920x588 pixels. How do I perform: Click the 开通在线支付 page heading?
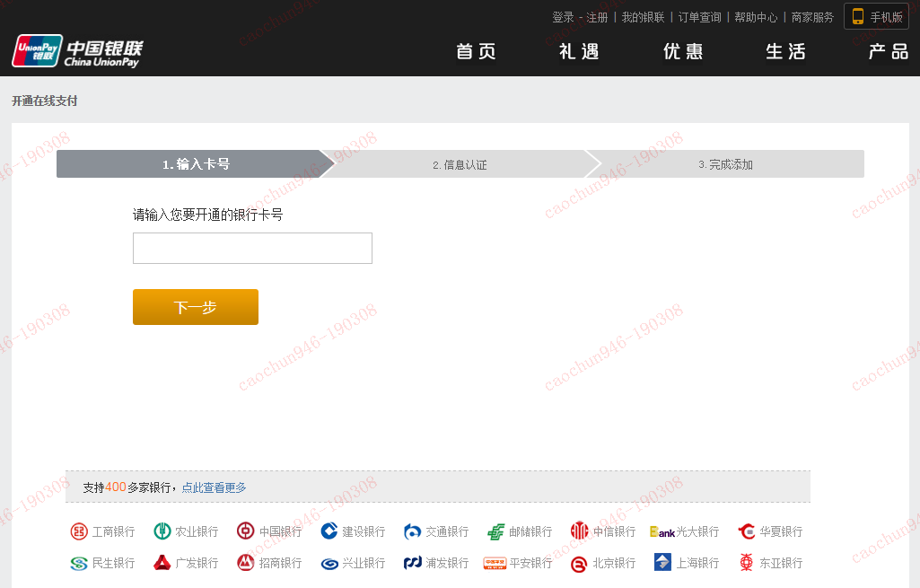point(45,101)
